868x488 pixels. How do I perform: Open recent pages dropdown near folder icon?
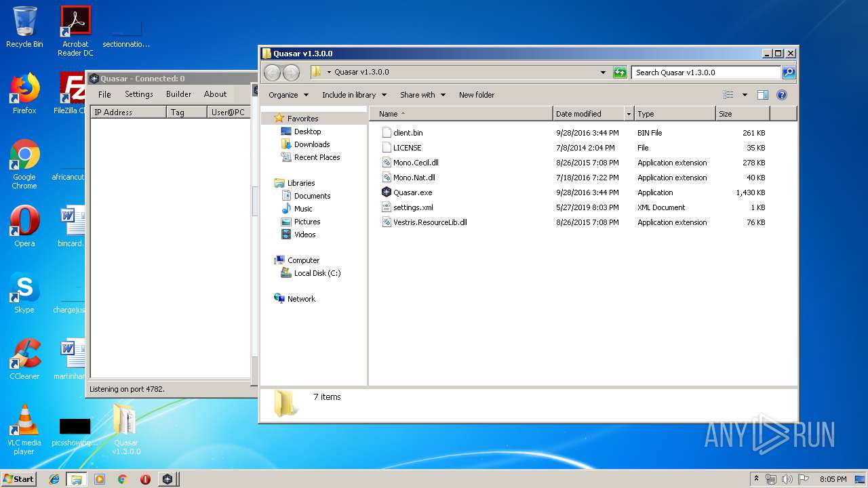tap(330, 73)
